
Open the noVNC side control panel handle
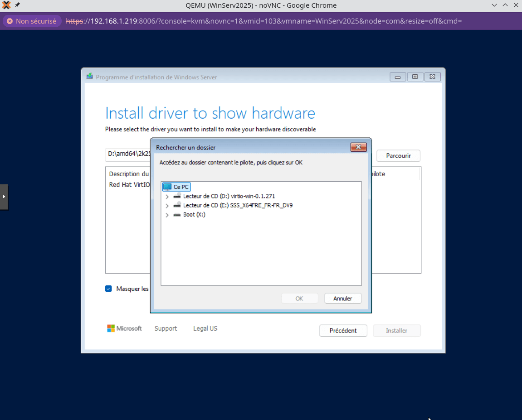(4, 197)
